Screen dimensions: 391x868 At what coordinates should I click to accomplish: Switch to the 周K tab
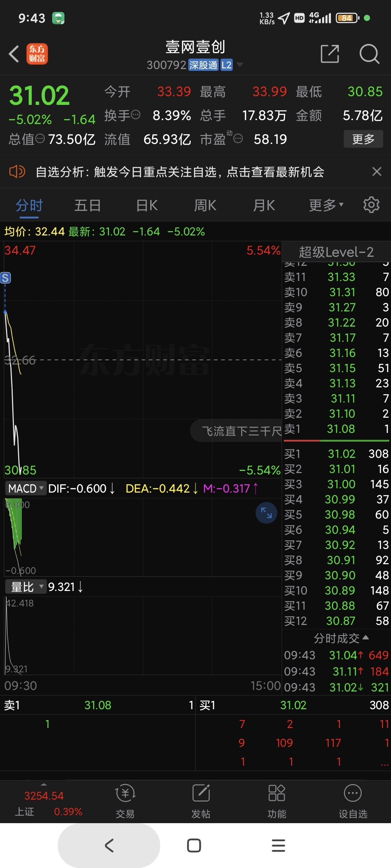(x=205, y=205)
